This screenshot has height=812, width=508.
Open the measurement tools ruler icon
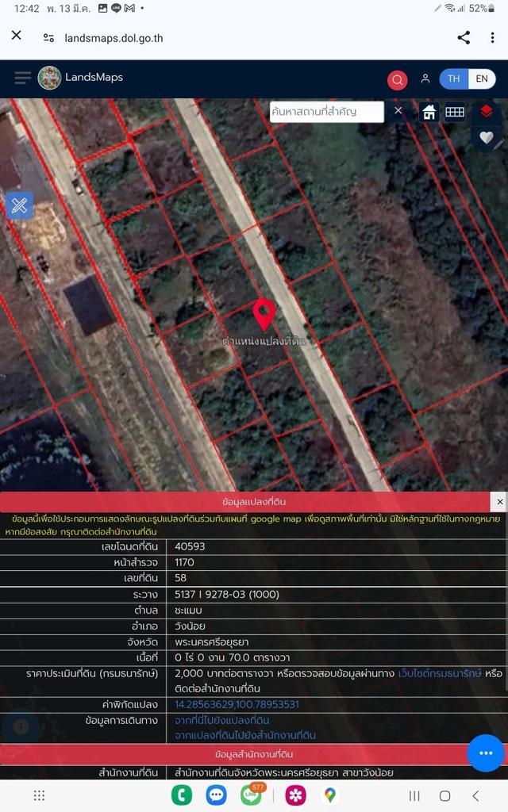[19, 205]
